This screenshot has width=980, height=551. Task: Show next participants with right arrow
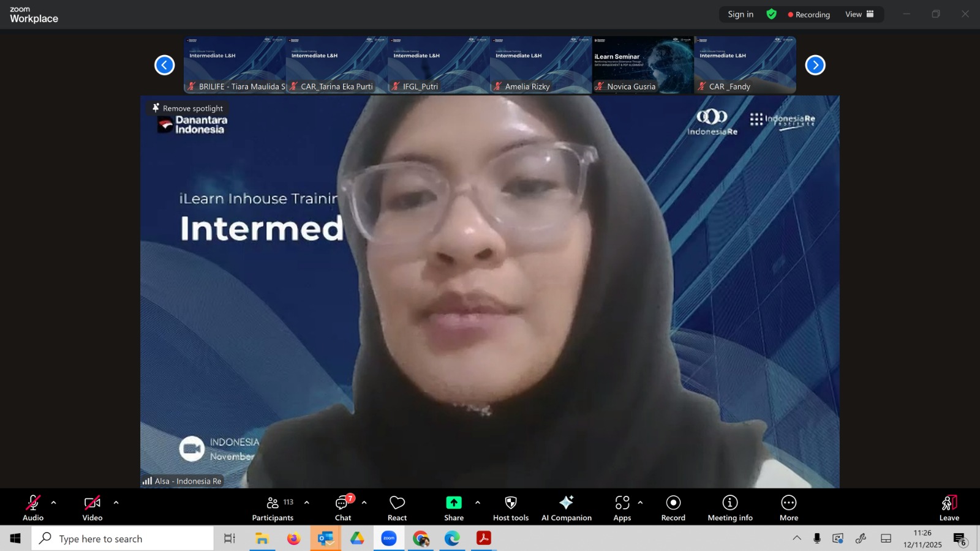815,65
